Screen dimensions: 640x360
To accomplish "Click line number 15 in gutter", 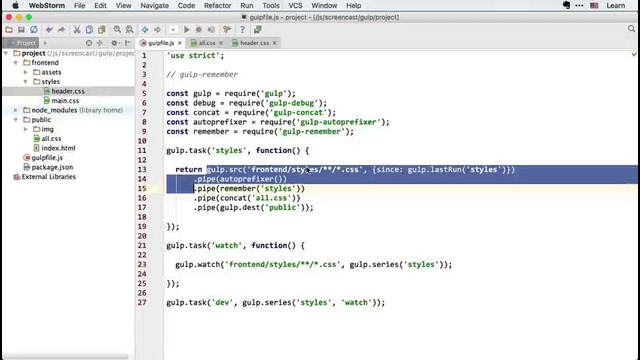I will click(x=142, y=188).
